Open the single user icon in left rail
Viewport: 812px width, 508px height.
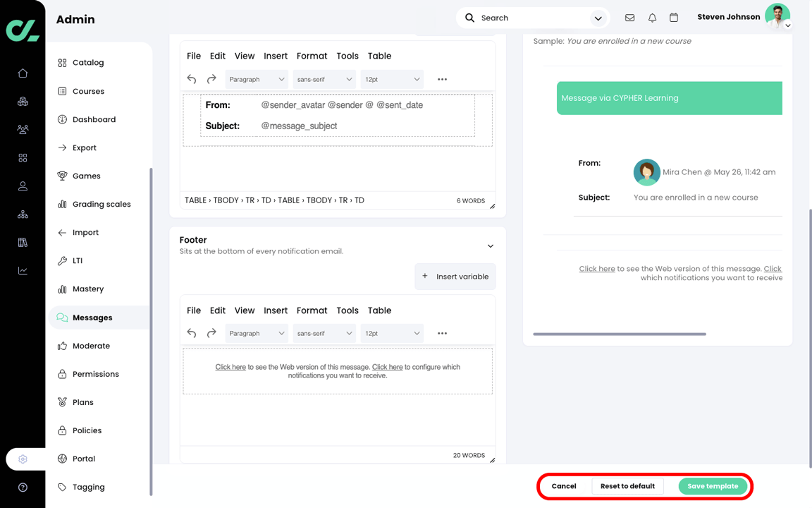[23, 186]
